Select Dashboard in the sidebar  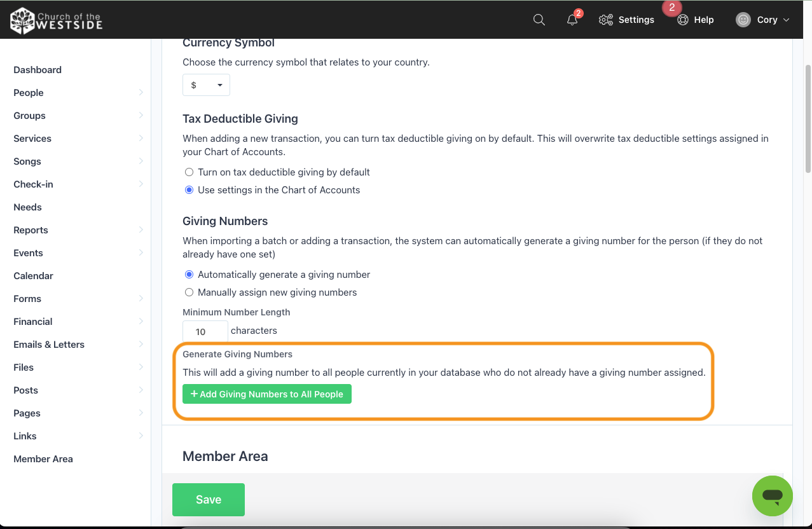click(37, 69)
